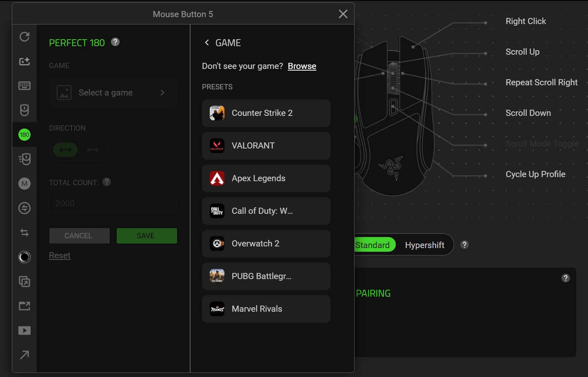Image resolution: width=588 pixels, height=377 pixels.
Task: Select the left-turn direction toggle
Action: tap(65, 150)
